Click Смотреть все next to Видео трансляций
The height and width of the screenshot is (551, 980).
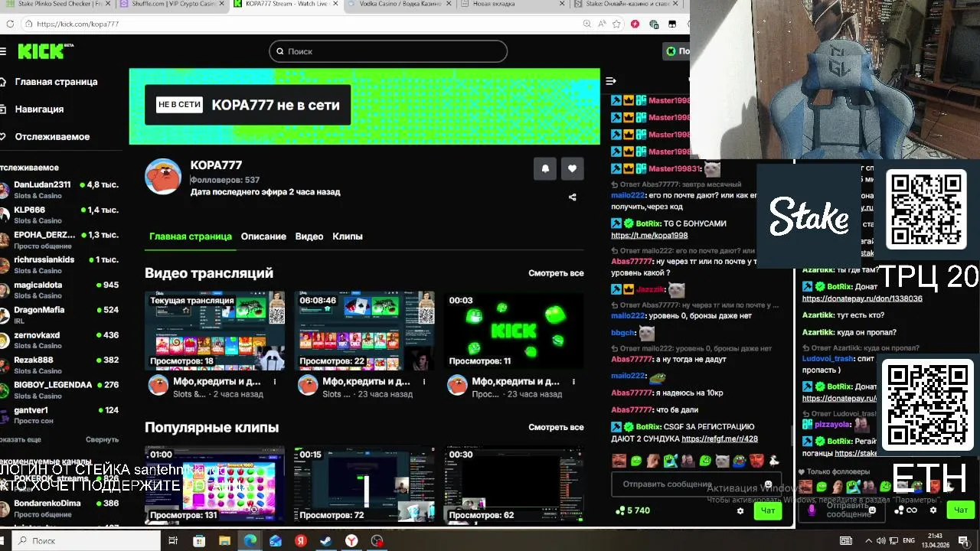coord(556,273)
